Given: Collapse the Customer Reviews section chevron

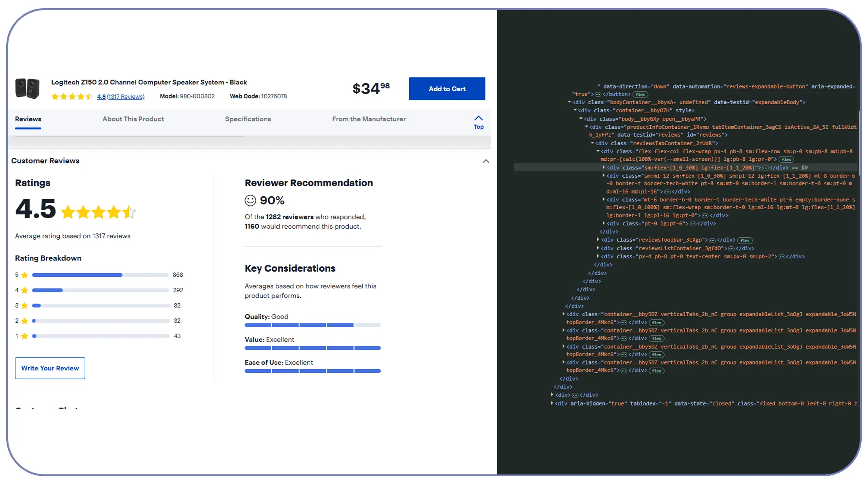Looking at the screenshot, I should pos(486,161).
